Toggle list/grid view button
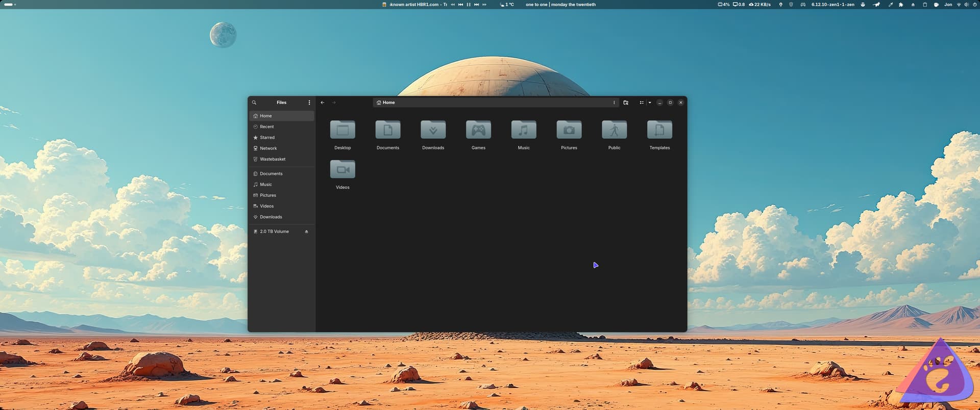 pos(642,102)
